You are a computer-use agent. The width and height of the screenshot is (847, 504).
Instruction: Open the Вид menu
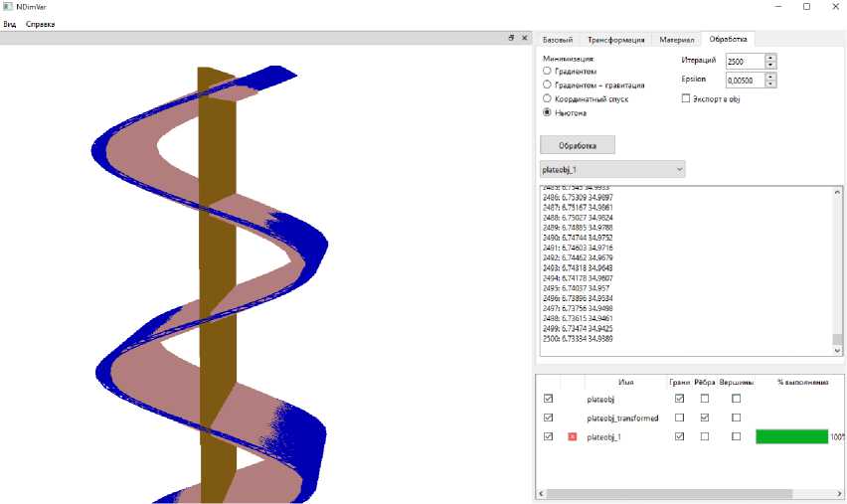pos(10,24)
